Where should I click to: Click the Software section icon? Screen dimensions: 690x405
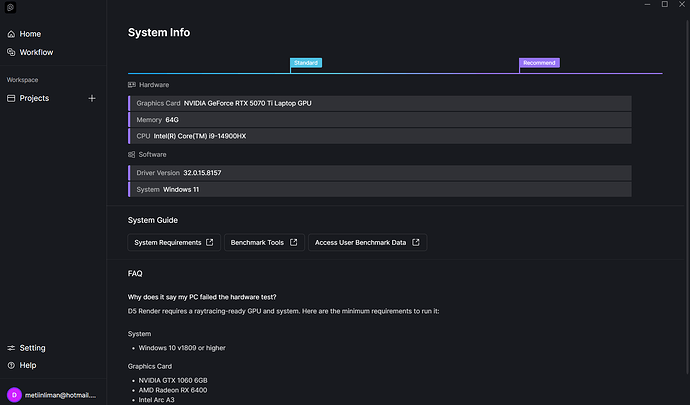[132, 155]
